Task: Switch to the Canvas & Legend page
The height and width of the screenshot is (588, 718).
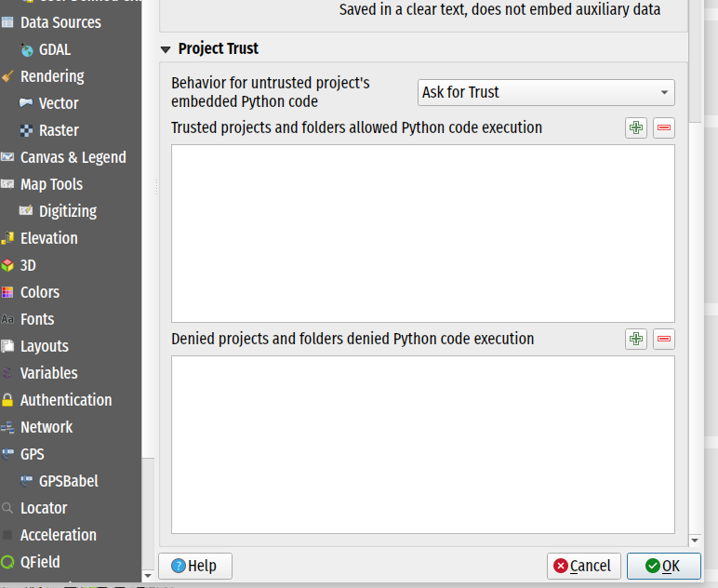Action: point(73,157)
